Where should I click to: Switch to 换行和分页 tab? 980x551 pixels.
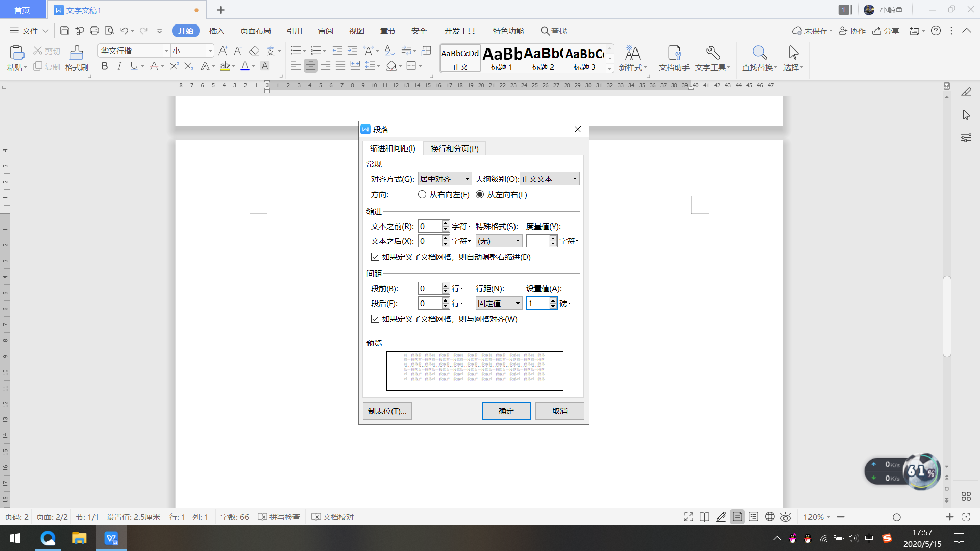tap(454, 148)
